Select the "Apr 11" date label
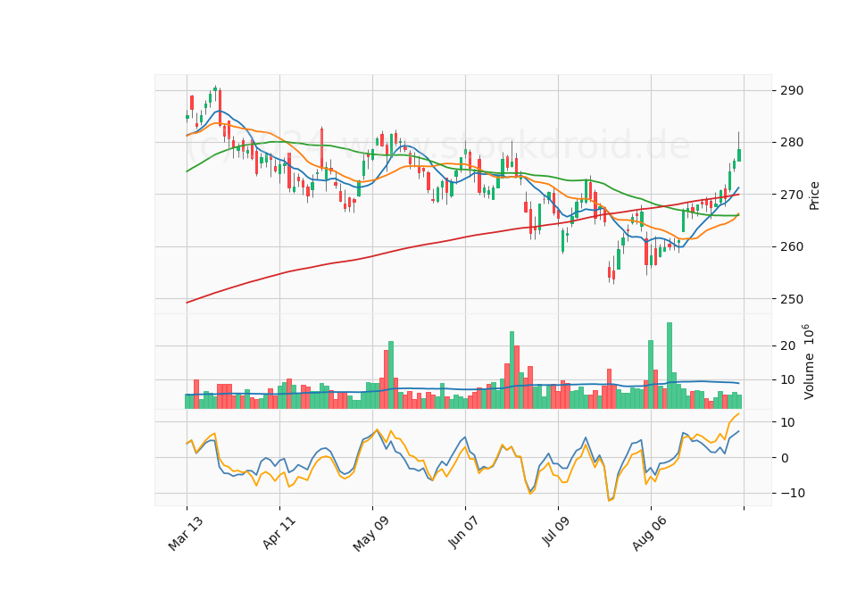This screenshot has width=857, height=616. (279, 532)
